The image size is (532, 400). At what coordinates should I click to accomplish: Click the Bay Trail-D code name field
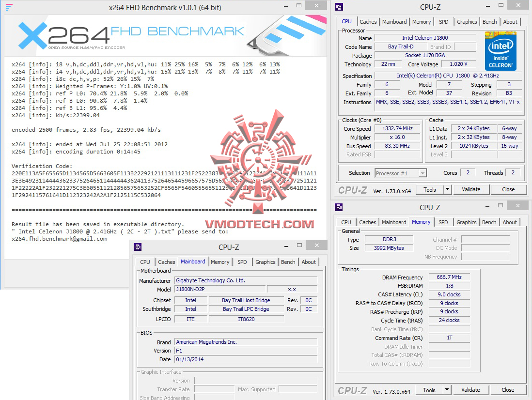coord(400,47)
